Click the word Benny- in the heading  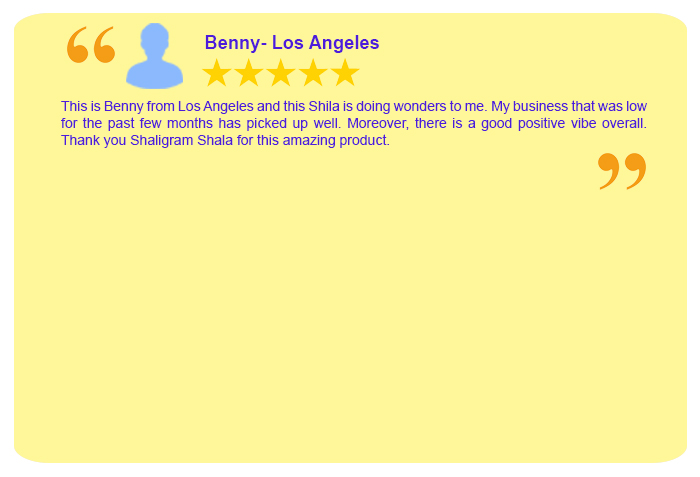(x=236, y=43)
